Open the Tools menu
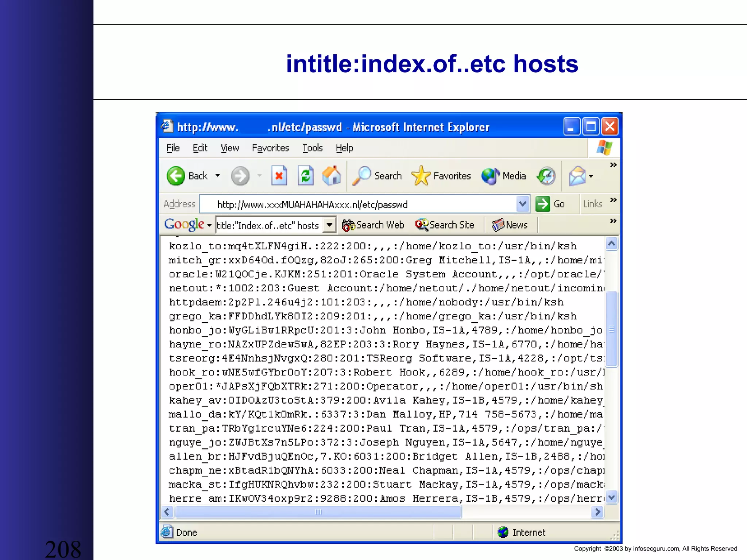The width and height of the screenshot is (747, 560). coord(313,148)
